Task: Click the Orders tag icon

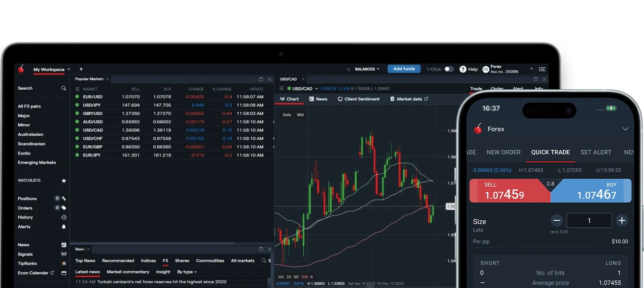Action: (64, 208)
